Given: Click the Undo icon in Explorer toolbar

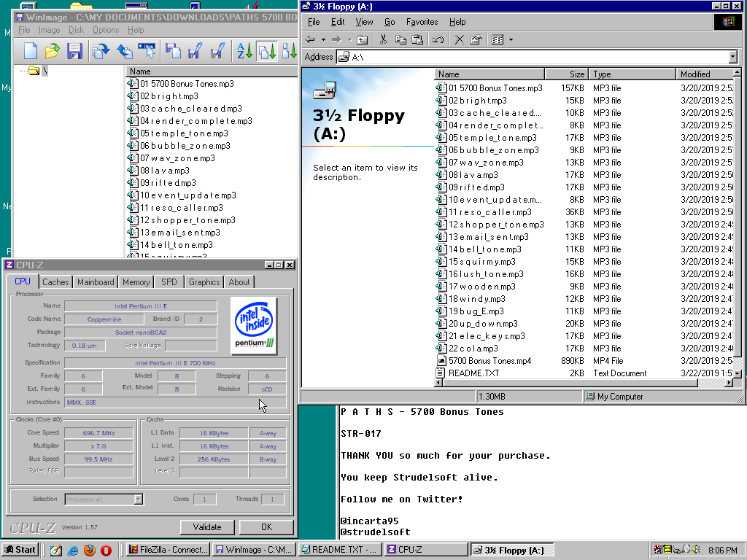Looking at the screenshot, I should pos(438,39).
